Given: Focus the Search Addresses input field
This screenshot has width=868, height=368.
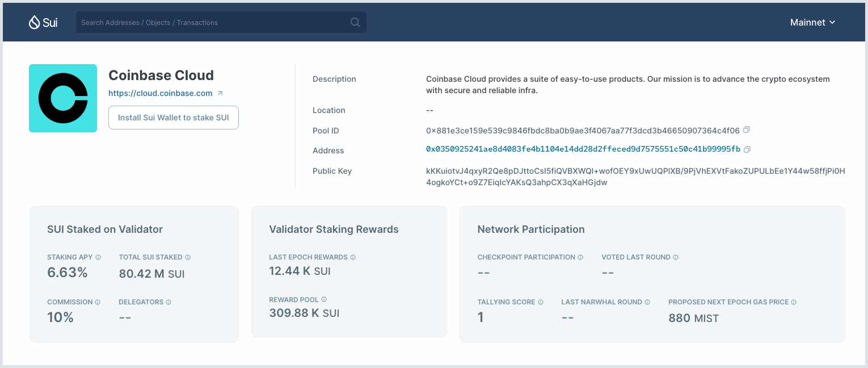Looking at the screenshot, I should 213,22.
